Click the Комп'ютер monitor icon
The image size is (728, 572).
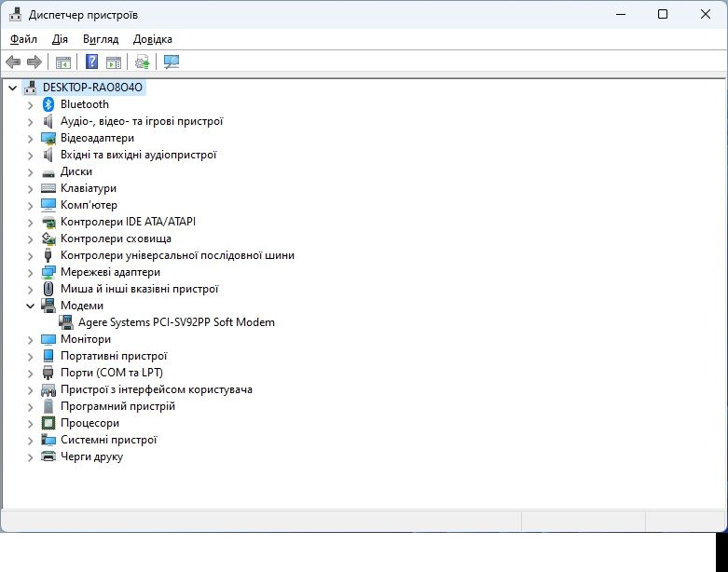pos(48,205)
